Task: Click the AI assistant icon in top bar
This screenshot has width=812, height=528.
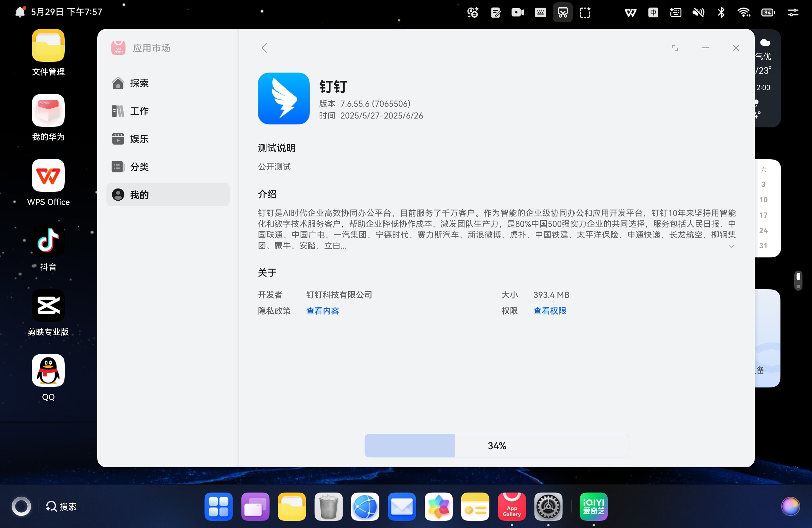Action: (473, 12)
